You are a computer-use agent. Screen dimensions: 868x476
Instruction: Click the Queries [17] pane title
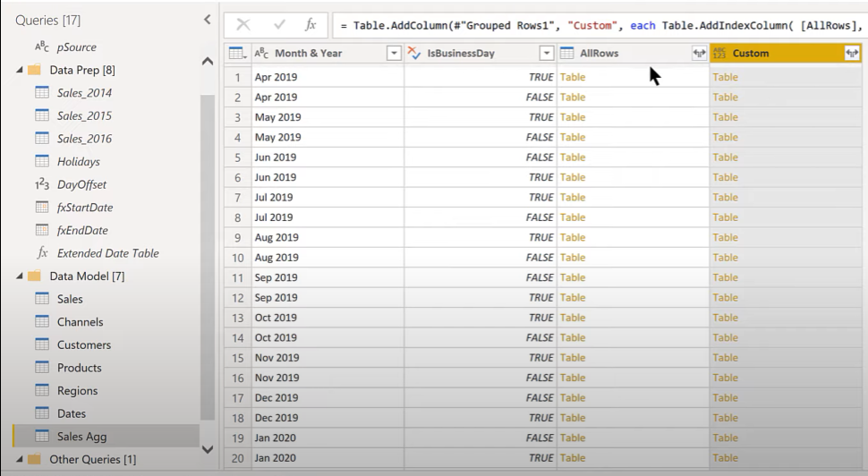(x=47, y=21)
